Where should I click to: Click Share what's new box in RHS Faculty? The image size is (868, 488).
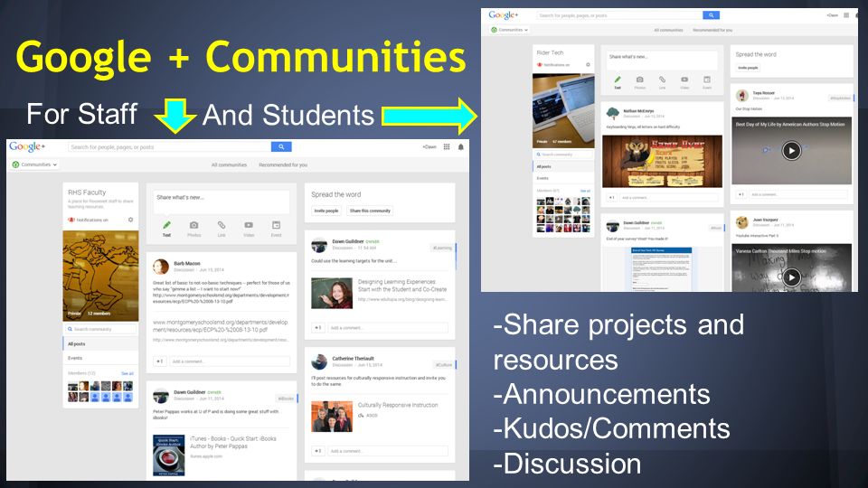[x=221, y=202]
